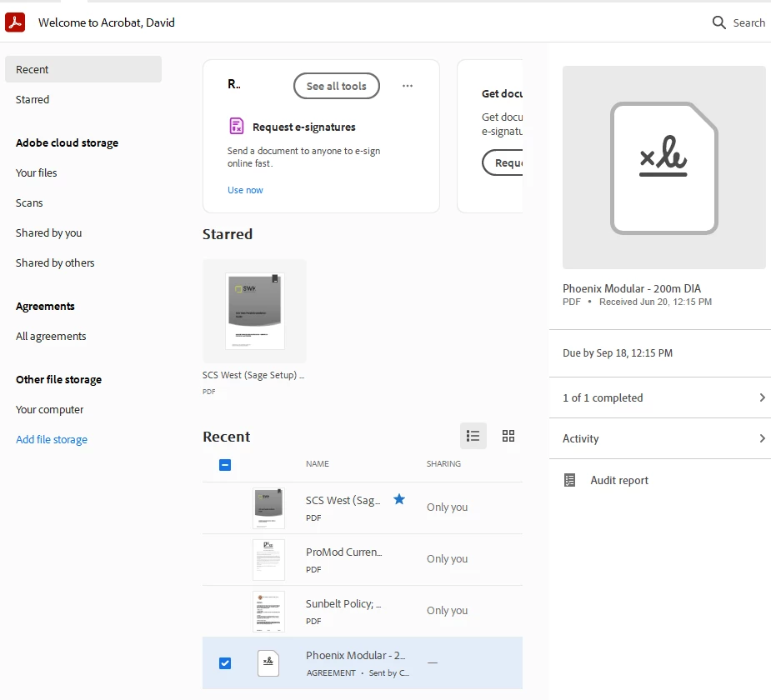Click the SCS West (Sag... file name in Recent
The width and height of the screenshot is (771, 700).
[x=343, y=501]
